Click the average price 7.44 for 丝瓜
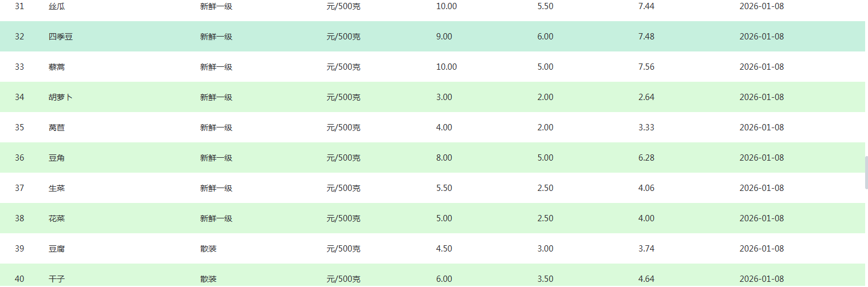The width and height of the screenshot is (868, 287). pos(646,6)
